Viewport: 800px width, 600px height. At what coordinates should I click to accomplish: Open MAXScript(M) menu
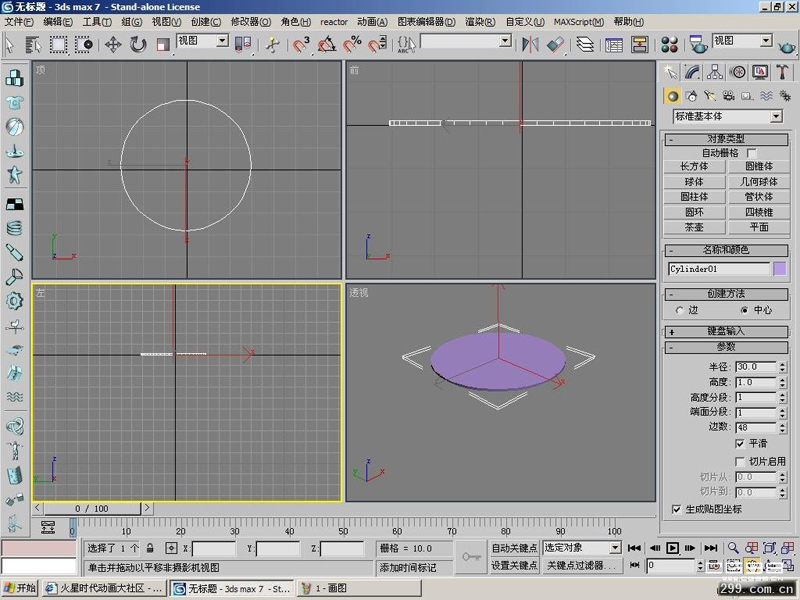click(579, 22)
